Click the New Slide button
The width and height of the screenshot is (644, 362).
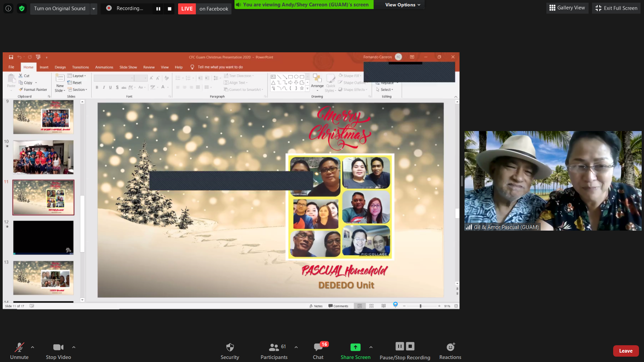coord(60,83)
